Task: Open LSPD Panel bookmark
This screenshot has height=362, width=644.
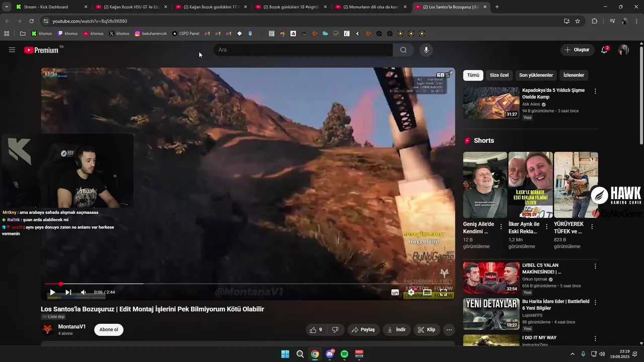Action: (x=186, y=34)
